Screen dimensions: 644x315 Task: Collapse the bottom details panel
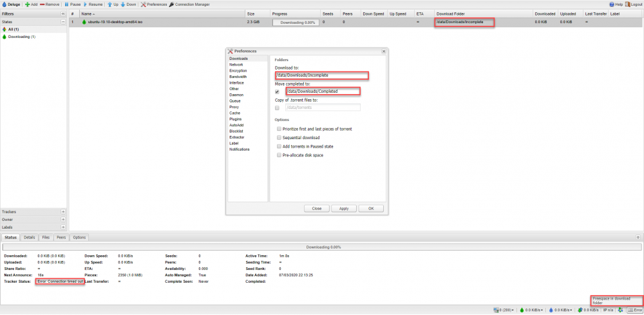[638, 237]
